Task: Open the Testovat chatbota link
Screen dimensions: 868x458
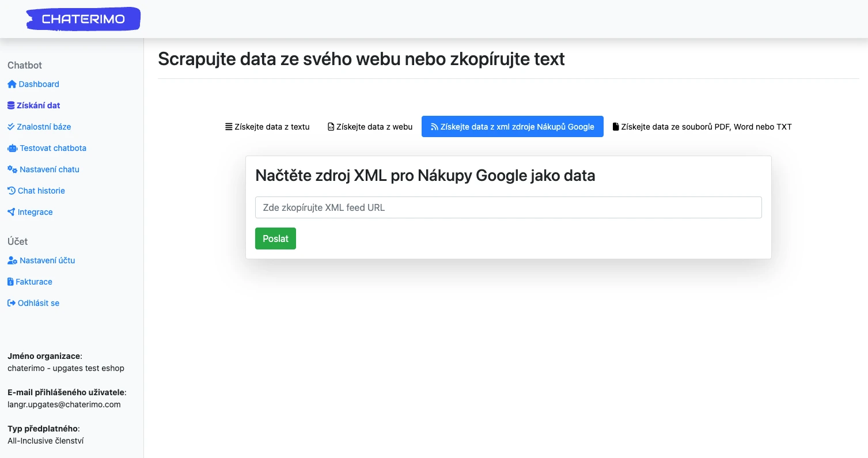Action: tap(53, 148)
